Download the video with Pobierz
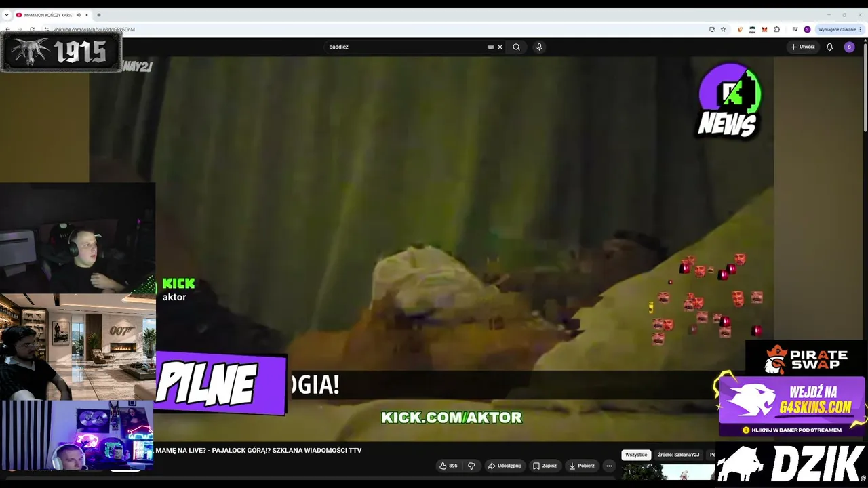Screen dimensions: 868x488 pyautogui.click(x=582, y=466)
